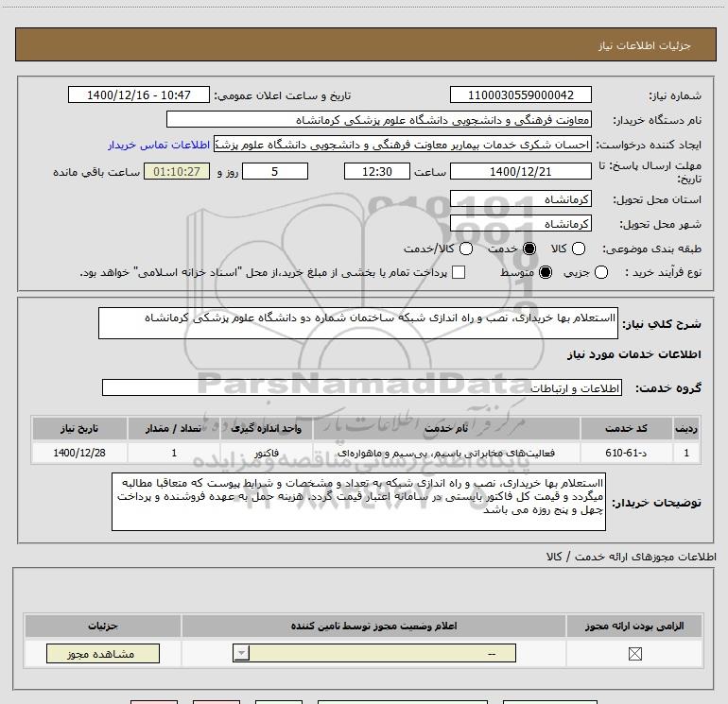
Task: Toggle the اسناد خزانه اسلامی payment checkbox
Action: 459,272
